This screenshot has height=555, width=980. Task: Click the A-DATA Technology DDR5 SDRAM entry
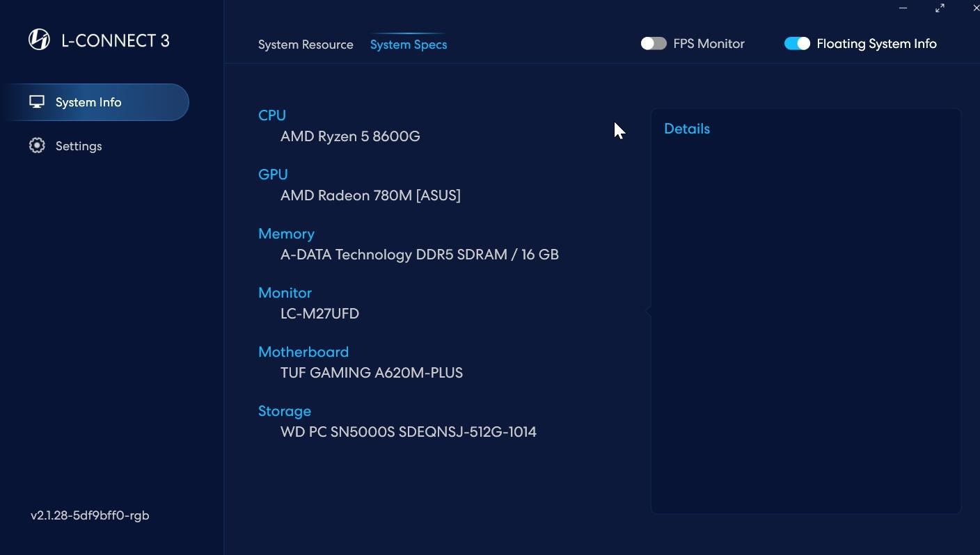420,255
